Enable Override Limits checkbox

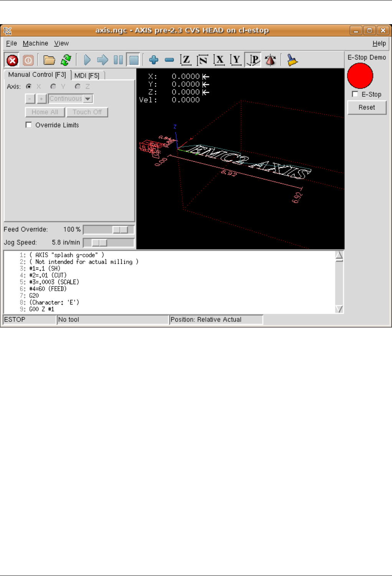click(28, 125)
